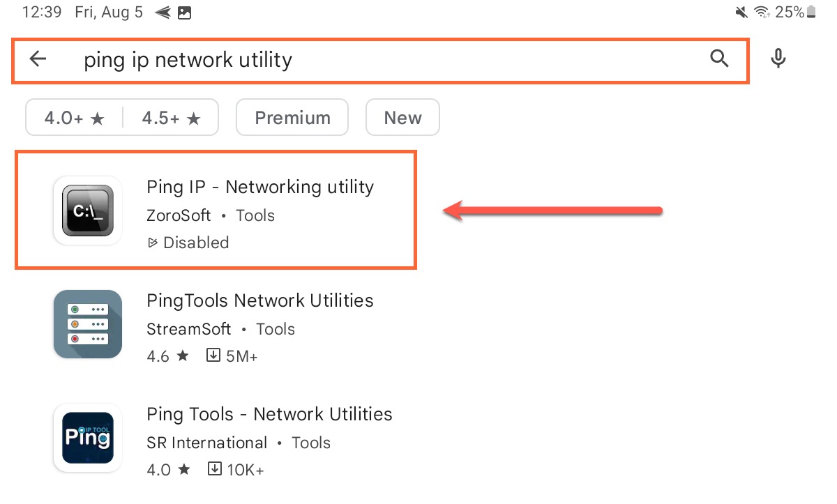837x504 pixels.
Task: Open Ping IP - Networking utility result
Action: (x=216, y=210)
